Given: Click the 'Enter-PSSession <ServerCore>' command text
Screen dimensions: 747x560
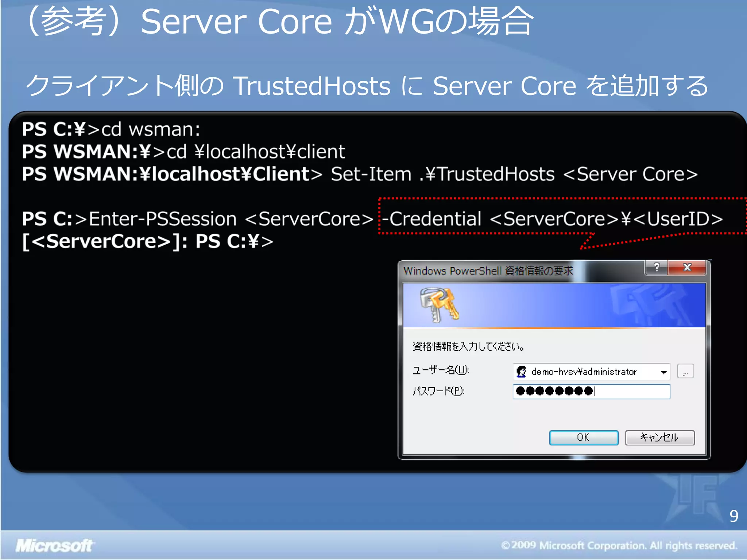Looking at the screenshot, I should pyautogui.click(x=231, y=219).
